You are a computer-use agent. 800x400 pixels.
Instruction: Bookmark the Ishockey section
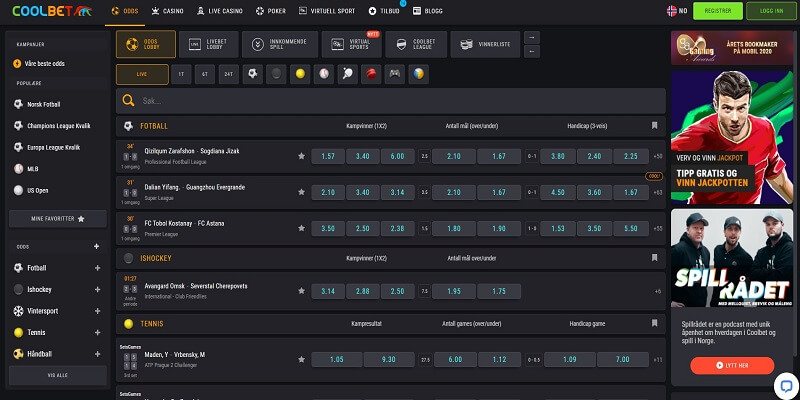(x=655, y=258)
